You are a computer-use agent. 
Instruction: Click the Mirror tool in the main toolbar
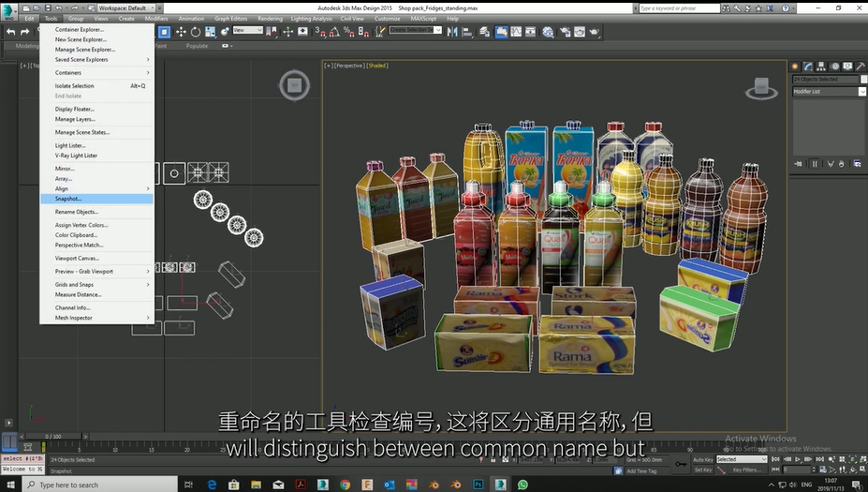[452, 32]
